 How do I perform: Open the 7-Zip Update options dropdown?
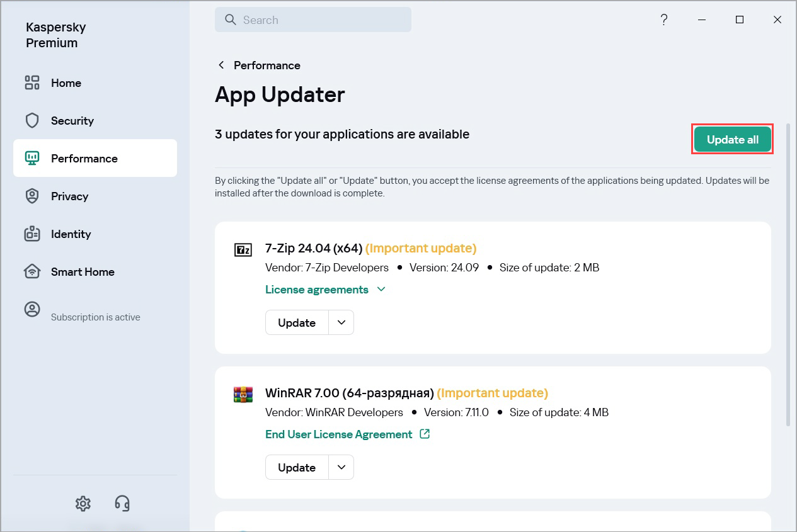click(341, 322)
